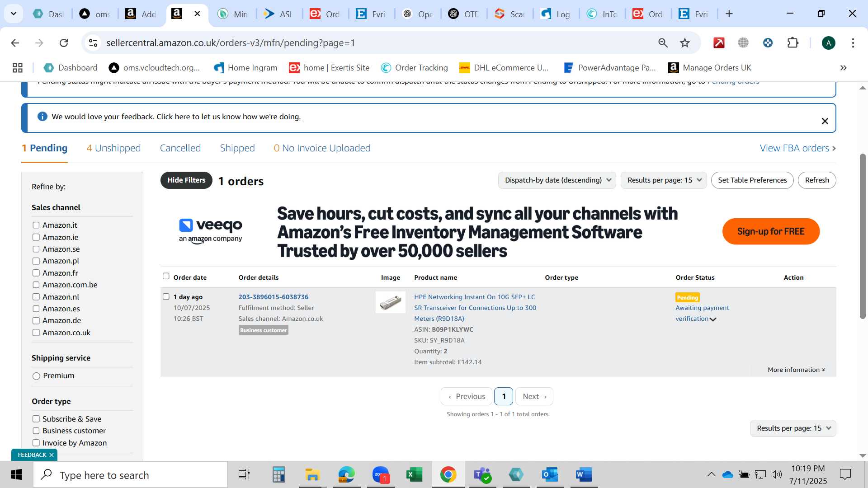
Task: Switch to the Order Tracking browser tab bookmark
Action: pyautogui.click(x=415, y=68)
